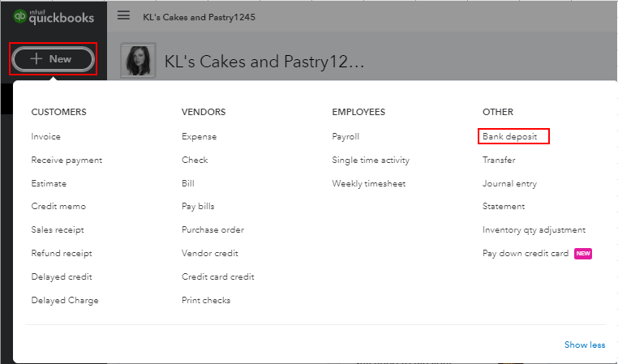618x364 pixels.
Task: Select Expense under Vendors
Action: 199,136
